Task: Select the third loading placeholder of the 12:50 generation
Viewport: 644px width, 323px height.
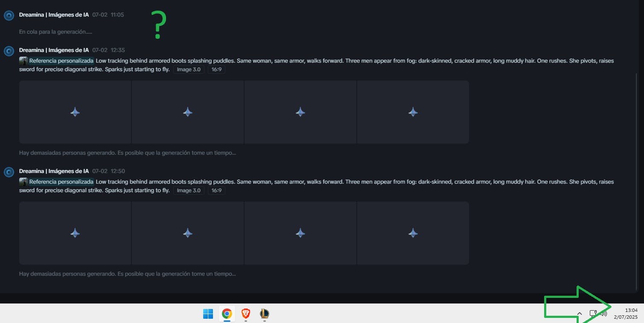Action: tap(300, 233)
